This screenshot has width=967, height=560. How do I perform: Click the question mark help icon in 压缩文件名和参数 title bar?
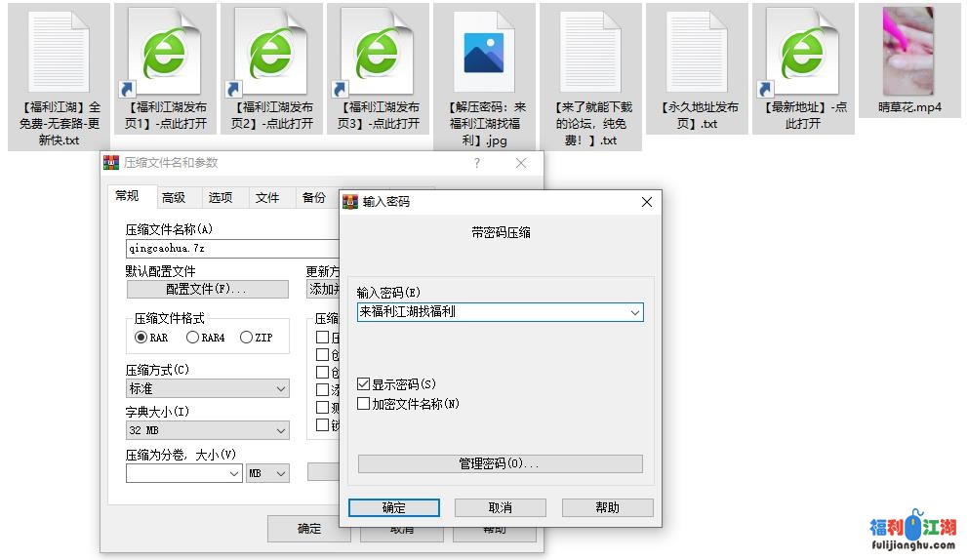click(x=477, y=163)
